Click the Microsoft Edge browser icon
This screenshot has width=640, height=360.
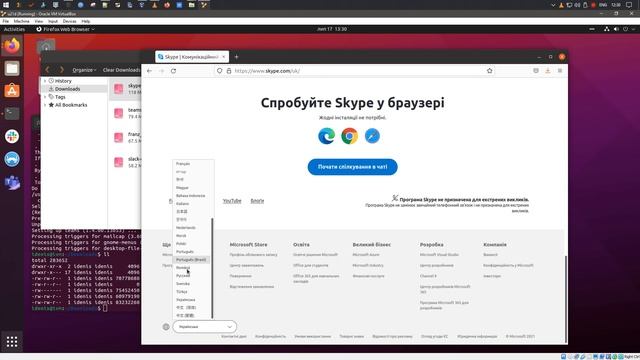pyautogui.click(x=327, y=136)
